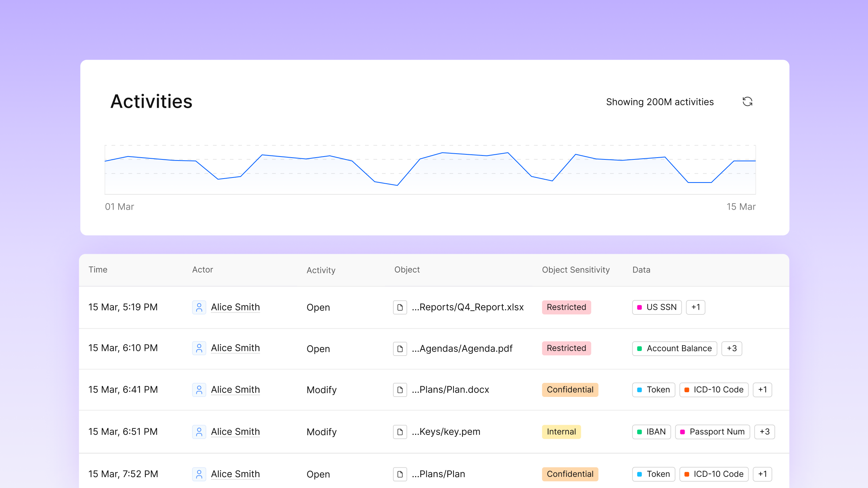
Task: Expand +3 tags next to Account Balance
Action: click(732, 348)
